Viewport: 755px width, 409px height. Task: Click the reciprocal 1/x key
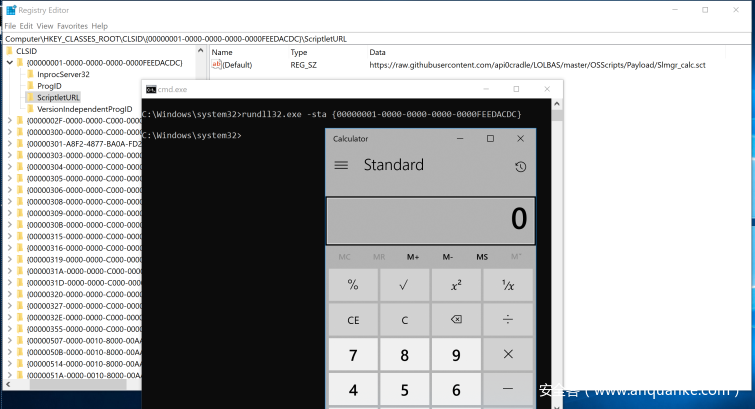508,285
